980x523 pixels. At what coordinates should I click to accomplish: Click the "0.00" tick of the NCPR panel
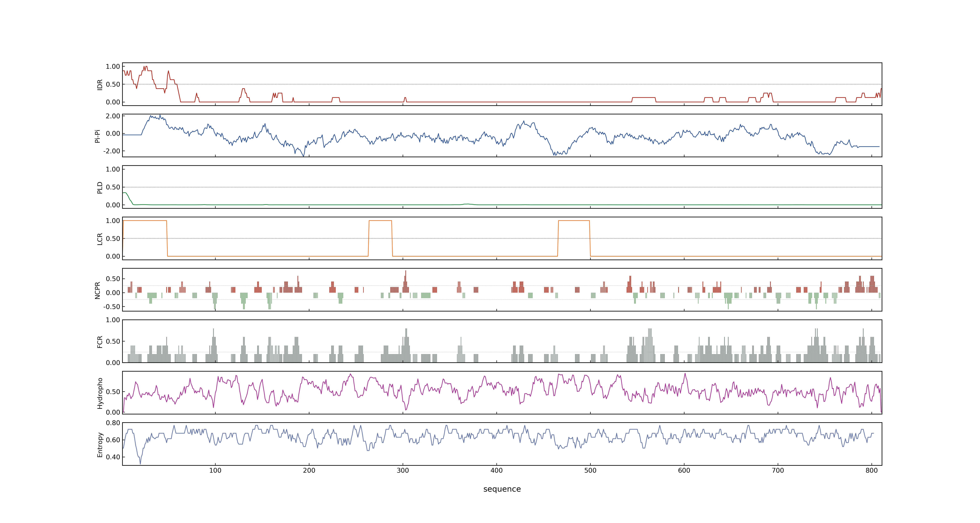pos(113,293)
